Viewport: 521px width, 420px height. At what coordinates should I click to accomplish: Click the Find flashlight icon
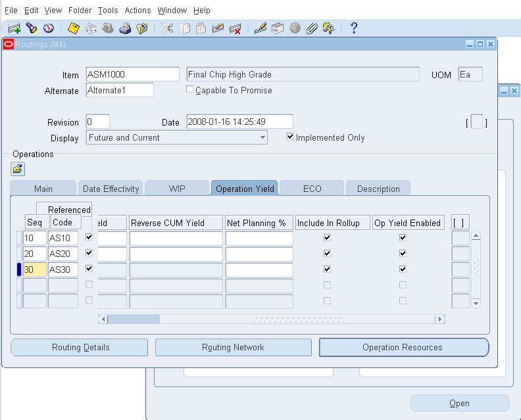point(32,28)
